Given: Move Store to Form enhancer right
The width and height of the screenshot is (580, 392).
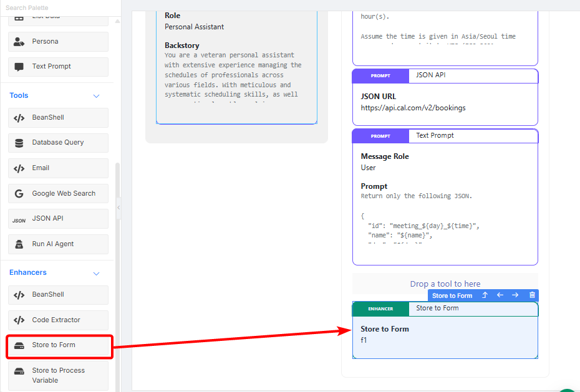Looking at the screenshot, I should [x=515, y=295].
